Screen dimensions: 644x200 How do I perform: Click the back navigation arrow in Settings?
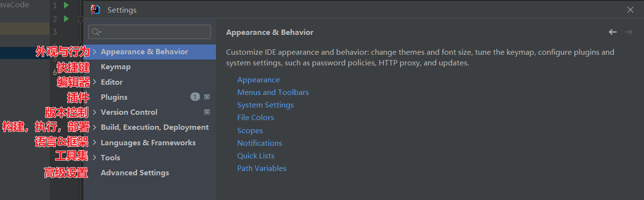point(613,32)
